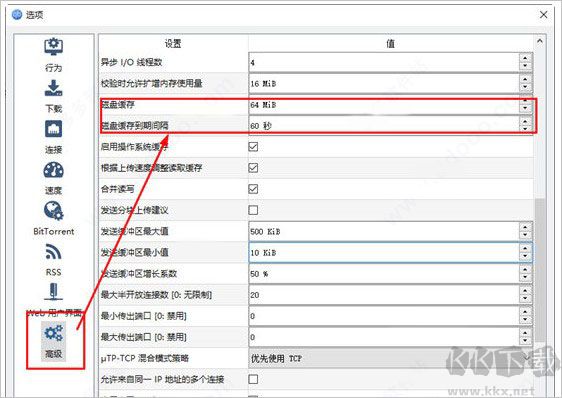This screenshot has width=562, height=398.
Task: Increase the 最大半开放连接数 value
Action: point(525,291)
